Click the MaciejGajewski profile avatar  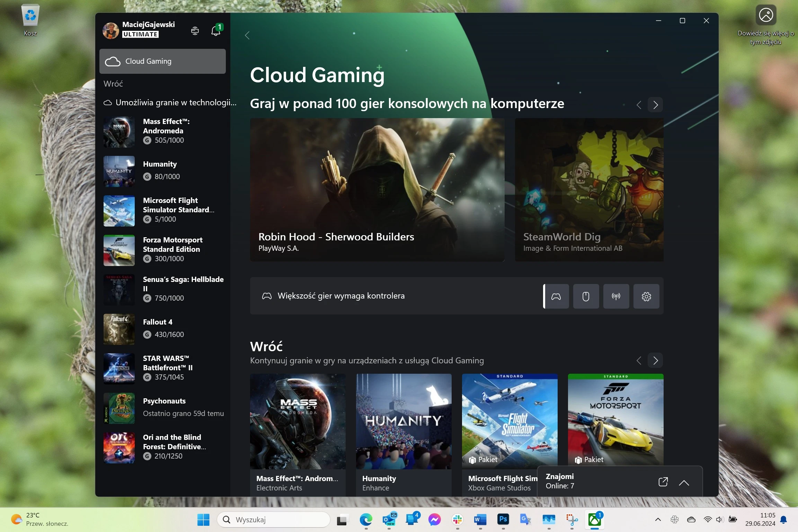click(x=111, y=31)
